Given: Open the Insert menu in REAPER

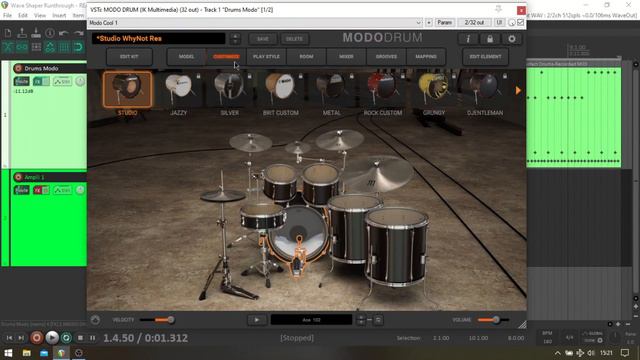Looking at the screenshot, I should (59, 16).
